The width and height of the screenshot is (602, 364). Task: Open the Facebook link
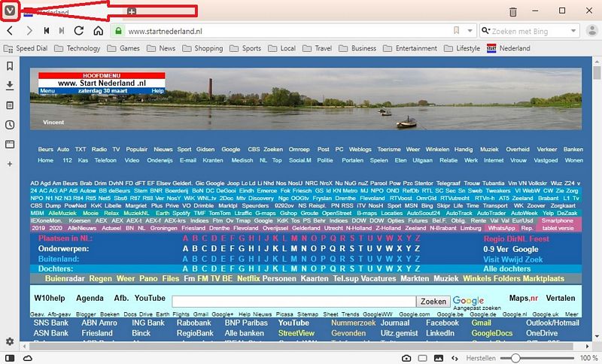click(x=442, y=323)
